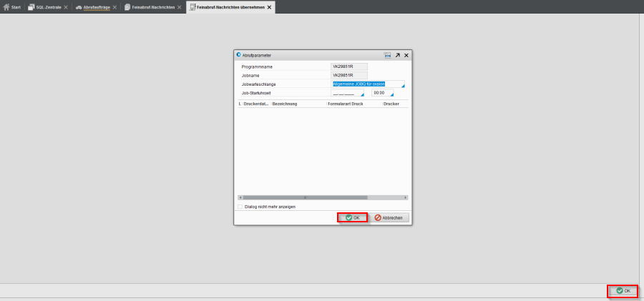Close the SQL-Zentrale tab
The image size is (644, 301).
pos(66,7)
